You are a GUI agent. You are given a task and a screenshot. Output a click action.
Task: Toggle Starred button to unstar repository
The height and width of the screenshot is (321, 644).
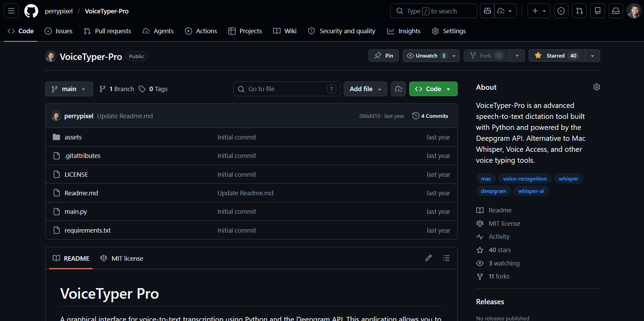[x=557, y=55]
